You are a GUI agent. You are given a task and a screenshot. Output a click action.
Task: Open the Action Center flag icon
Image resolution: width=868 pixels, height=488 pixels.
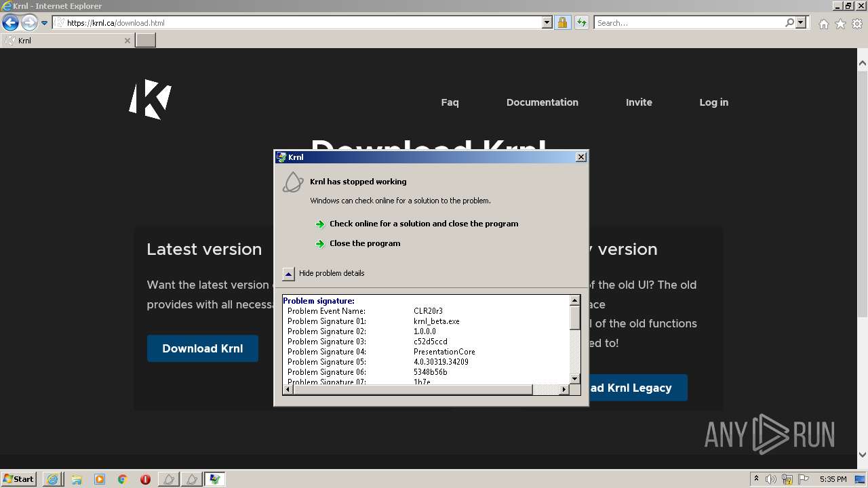(804, 479)
